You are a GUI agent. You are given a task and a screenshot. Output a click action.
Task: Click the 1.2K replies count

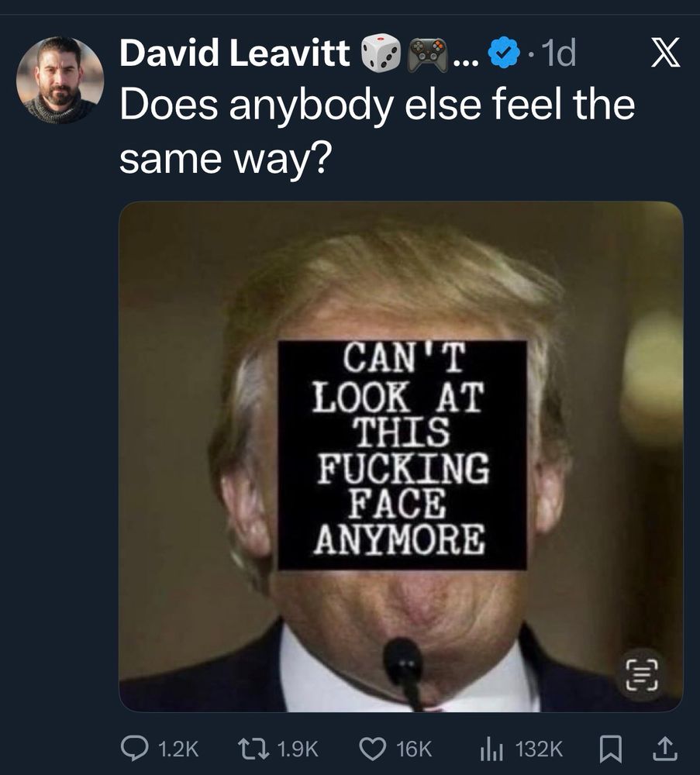(178, 749)
